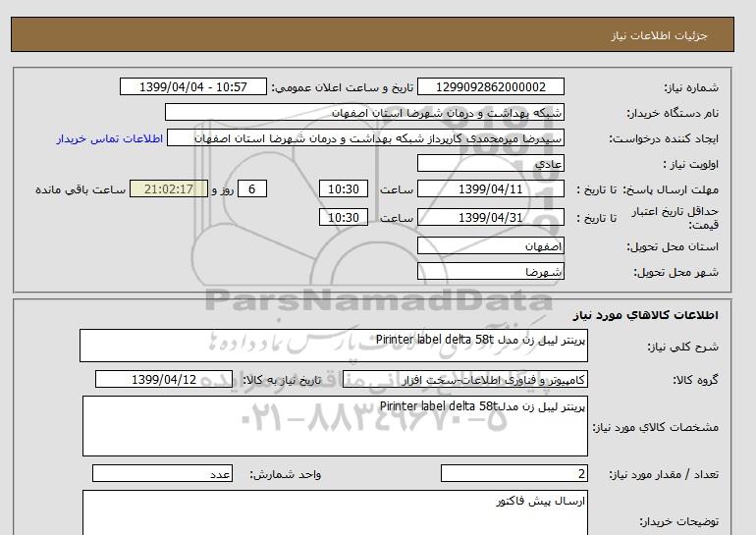756x535 pixels.
Task: Click the label استان محل تحویل
Action: pos(673,246)
